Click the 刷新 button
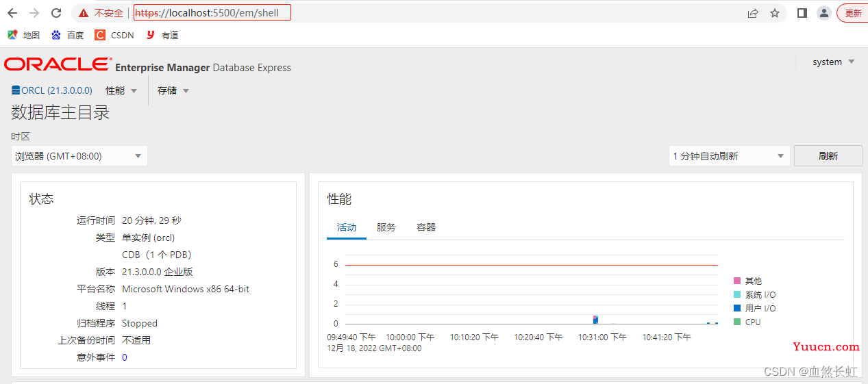This screenshot has height=384, width=868. (x=828, y=156)
